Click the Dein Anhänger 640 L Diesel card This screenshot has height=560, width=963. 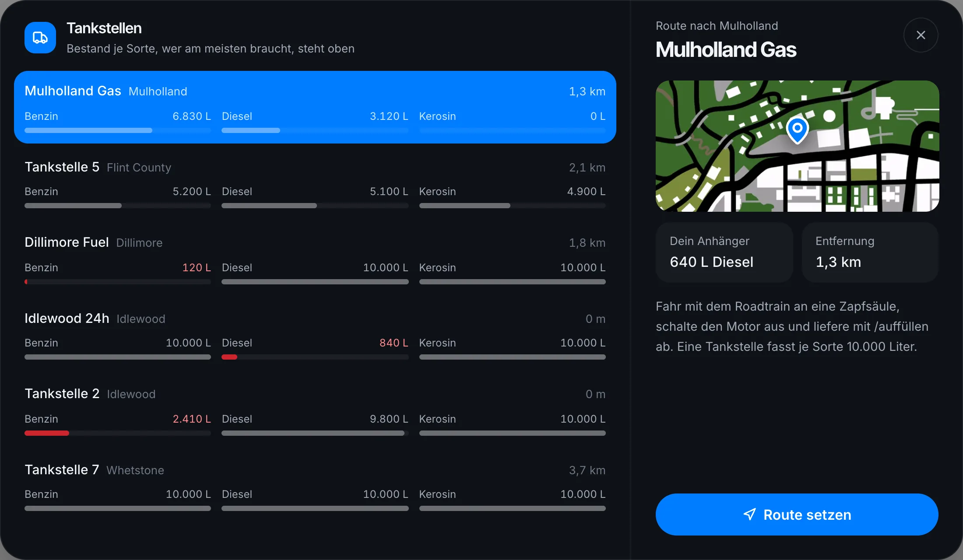[x=724, y=252]
